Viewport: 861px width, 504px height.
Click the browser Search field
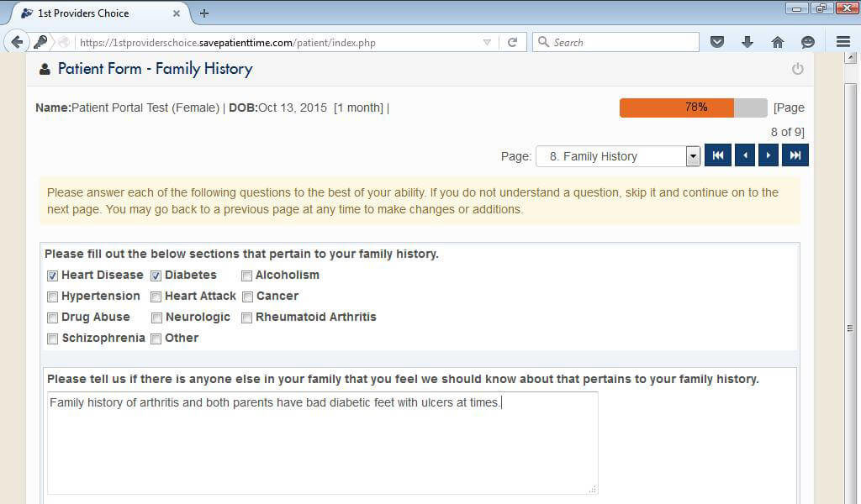click(x=615, y=42)
